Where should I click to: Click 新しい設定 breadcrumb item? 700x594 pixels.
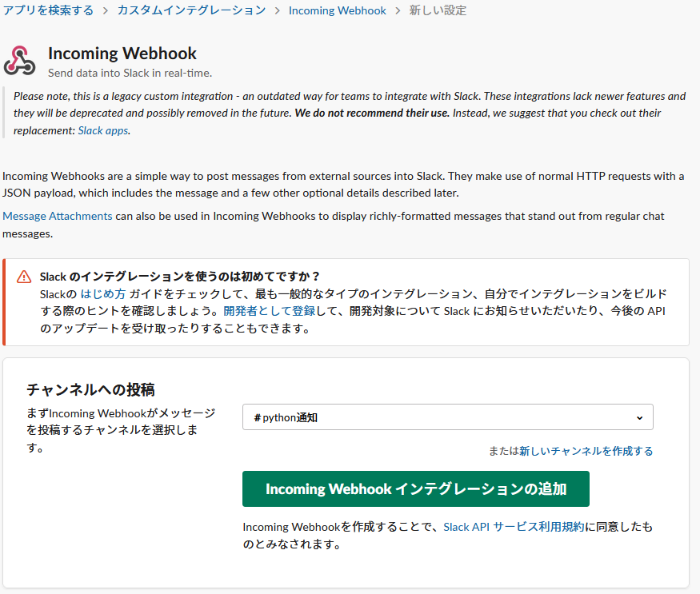coord(438,10)
